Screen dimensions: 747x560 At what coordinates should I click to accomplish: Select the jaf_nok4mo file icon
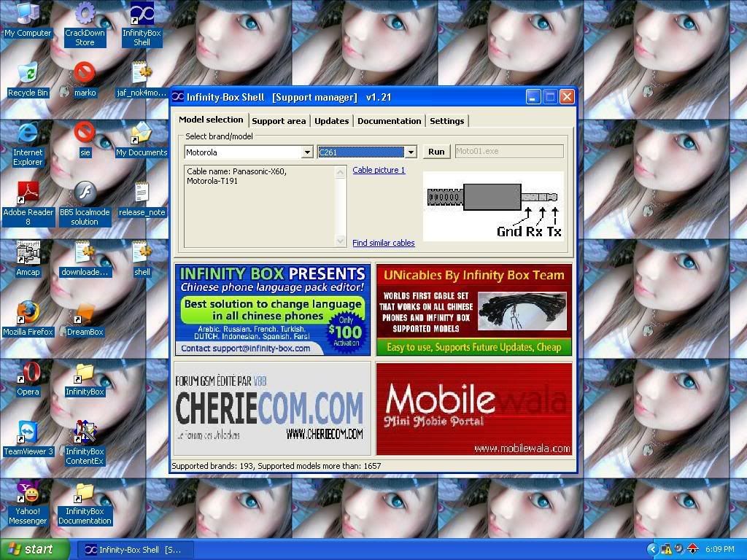[142, 80]
